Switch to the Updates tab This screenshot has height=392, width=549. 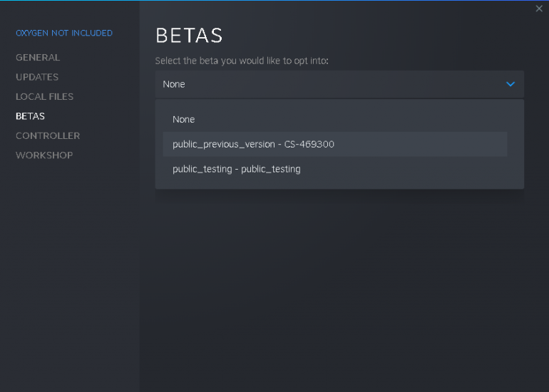tap(37, 77)
